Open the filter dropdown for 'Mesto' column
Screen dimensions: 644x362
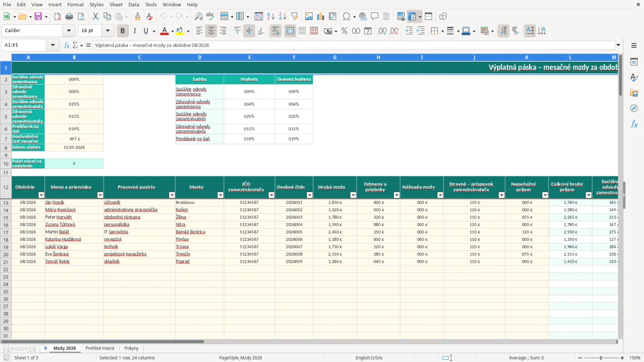220,195
